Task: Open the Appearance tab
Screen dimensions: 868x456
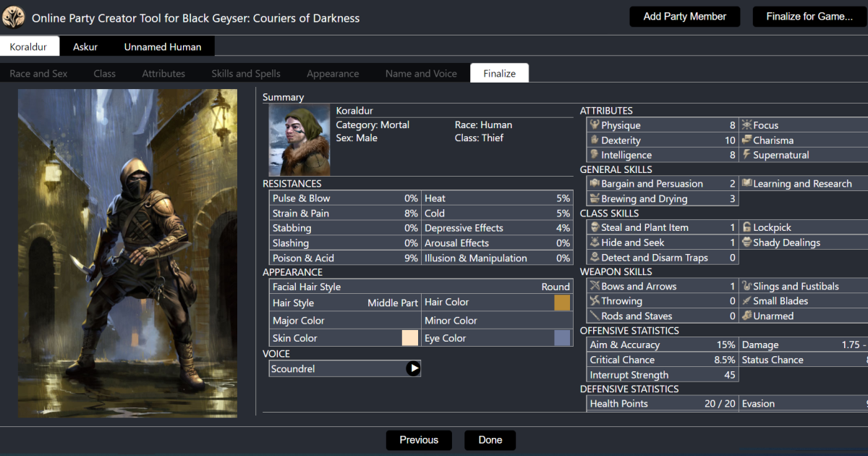Action: click(x=333, y=73)
